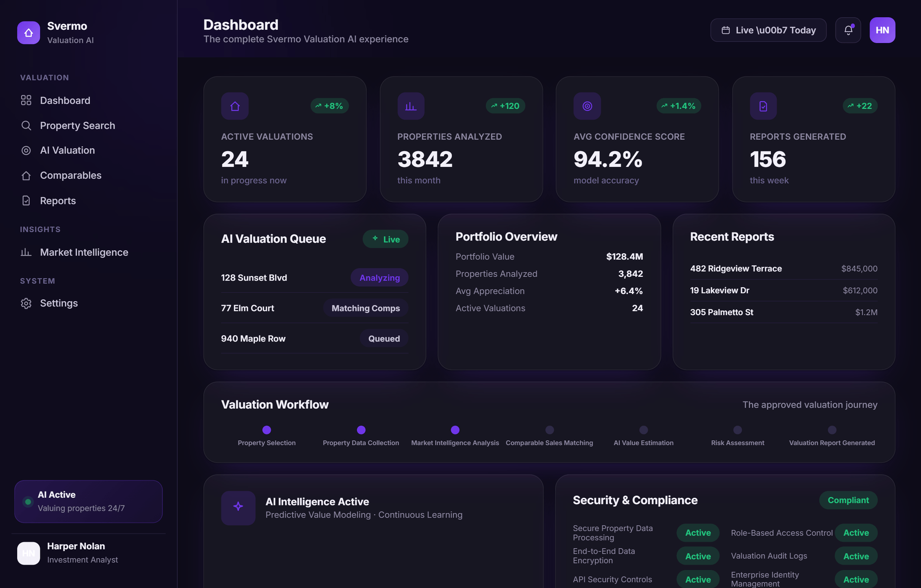Open notifications via the bell icon

pyautogui.click(x=848, y=30)
